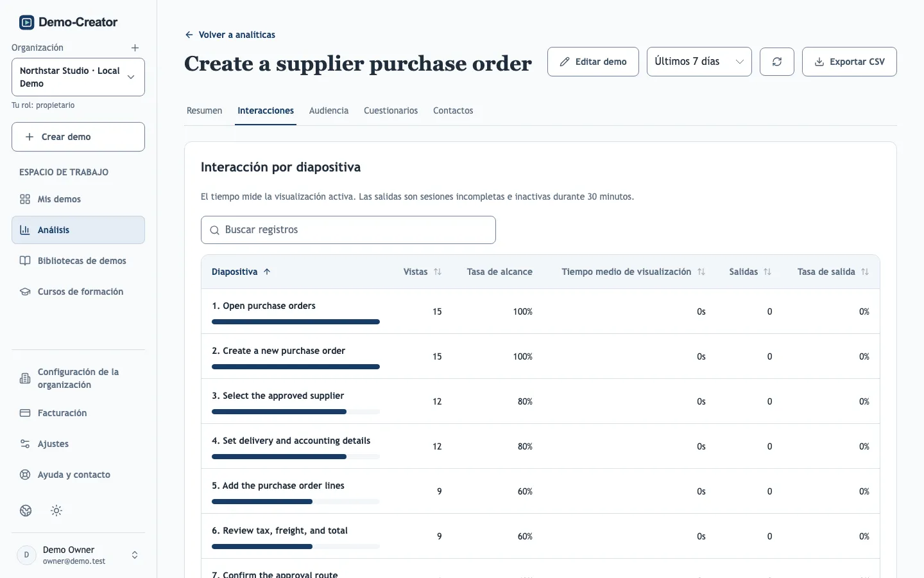
Task: Switch to the Resumen tab
Action: (205, 110)
